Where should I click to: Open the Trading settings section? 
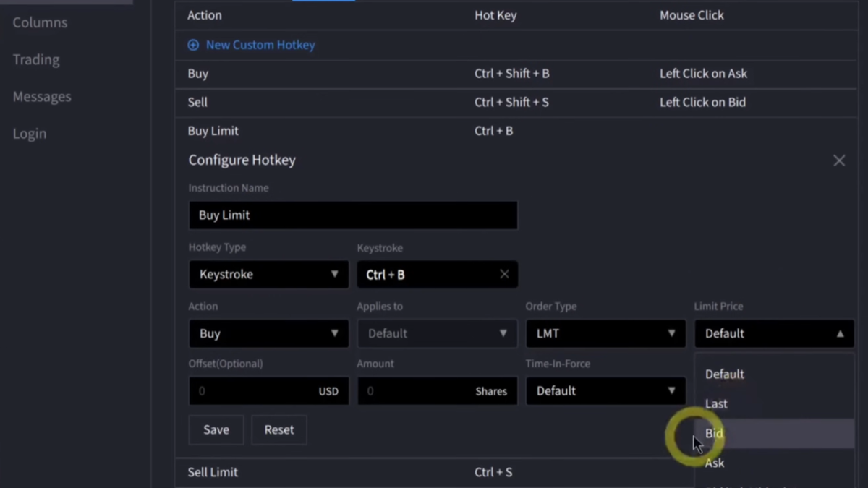click(36, 60)
